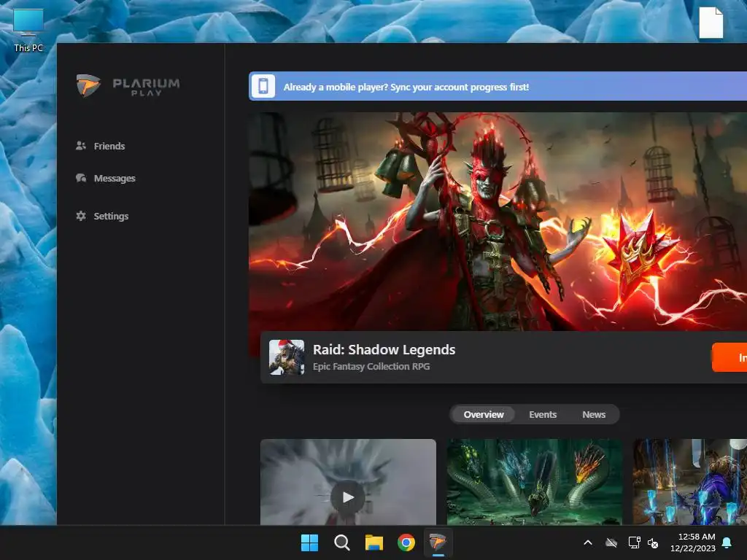Open the mobile account sync banner

[x=498, y=86]
